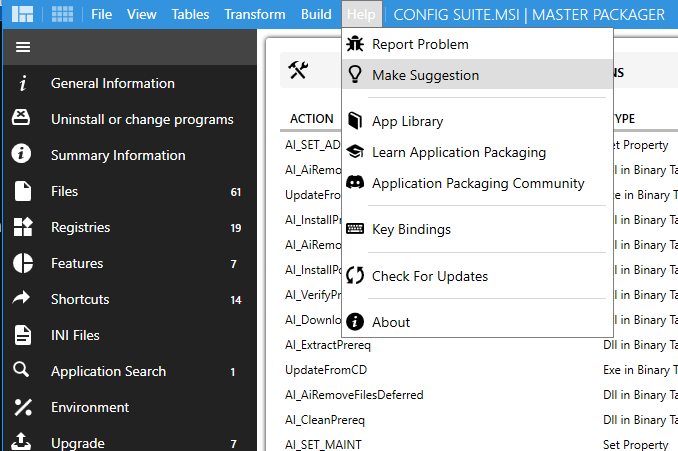Image resolution: width=678 pixels, height=451 pixels.
Task: Open the Tables menu
Action: point(190,15)
